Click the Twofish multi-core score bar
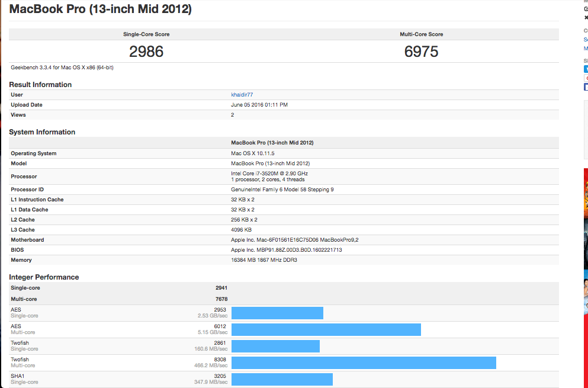This screenshot has height=388, width=588. [364, 363]
